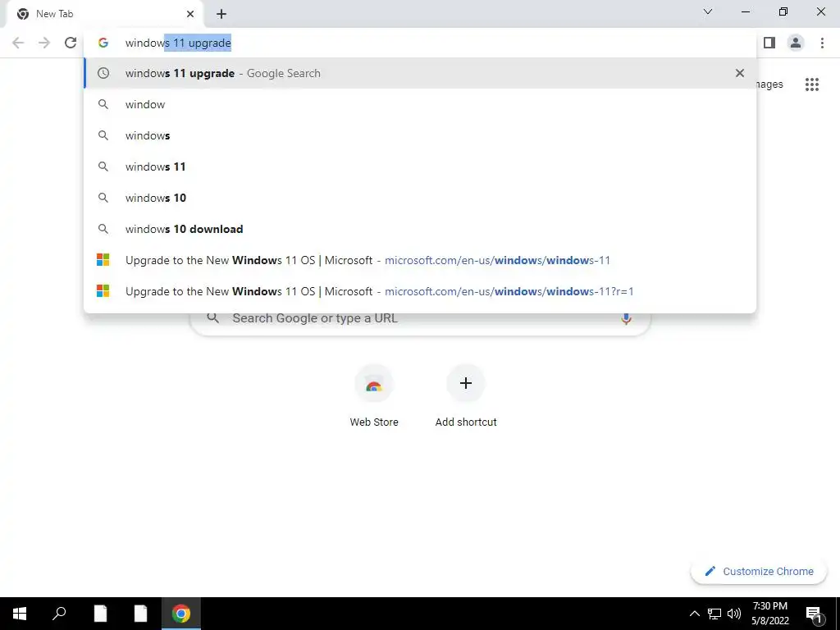
Task: Toggle the side panel icon
Action: point(769,43)
